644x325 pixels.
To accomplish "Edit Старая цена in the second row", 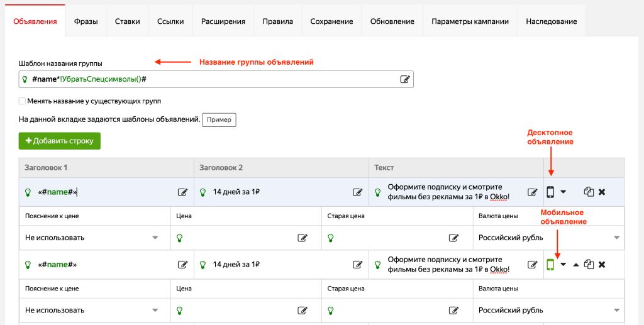I will click(453, 310).
